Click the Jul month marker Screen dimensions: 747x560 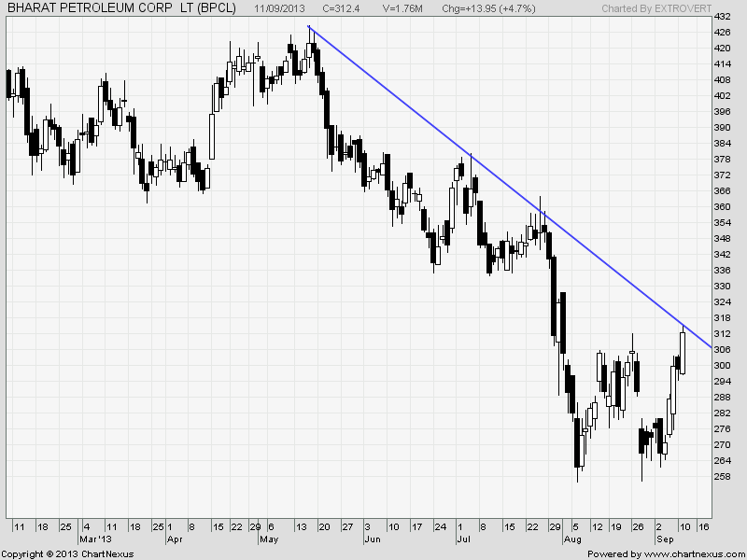(464, 539)
